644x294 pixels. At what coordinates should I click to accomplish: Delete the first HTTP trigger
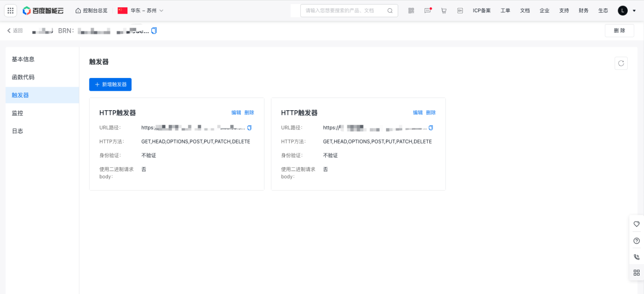point(249,113)
